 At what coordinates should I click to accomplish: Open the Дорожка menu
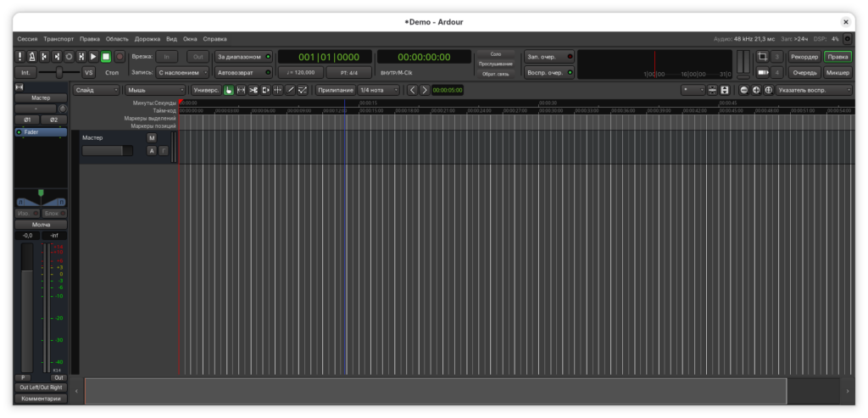point(147,39)
